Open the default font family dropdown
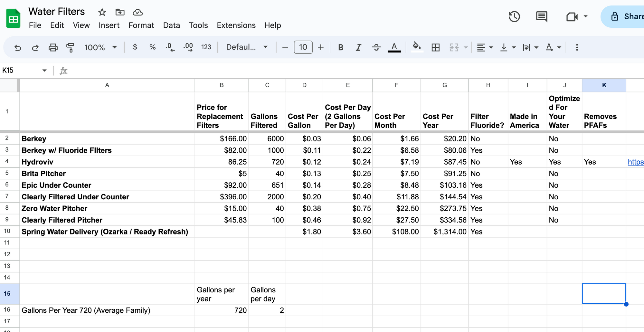644x332 pixels. click(x=247, y=47)
